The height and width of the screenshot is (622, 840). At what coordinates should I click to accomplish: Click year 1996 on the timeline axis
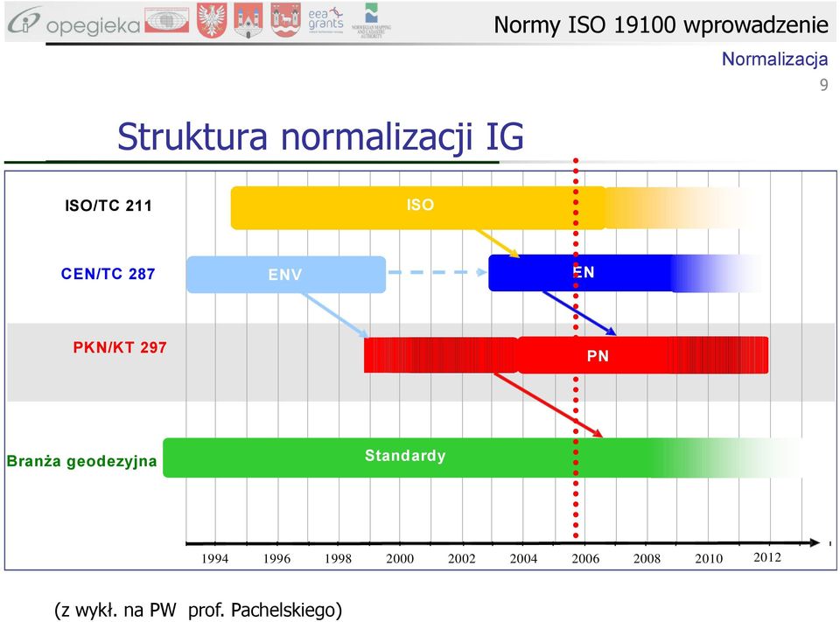tap(277, 558)
